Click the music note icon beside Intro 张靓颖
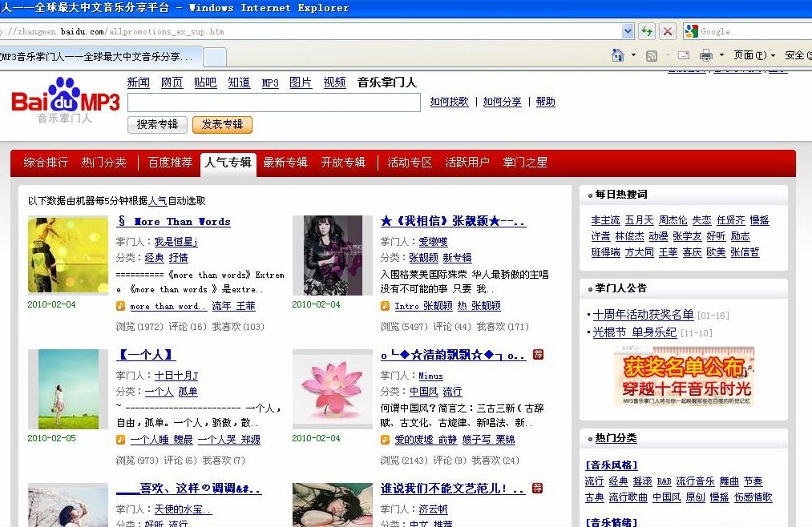This screenshot has width=812, height=527. click(x=385, y=306)
